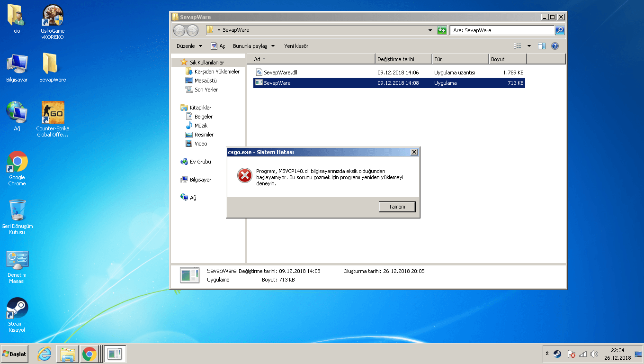Select the 'Denetim Masası' desktop icon
Image resolution: width=644 pixels, height=364 pixels.
(17, 267)
